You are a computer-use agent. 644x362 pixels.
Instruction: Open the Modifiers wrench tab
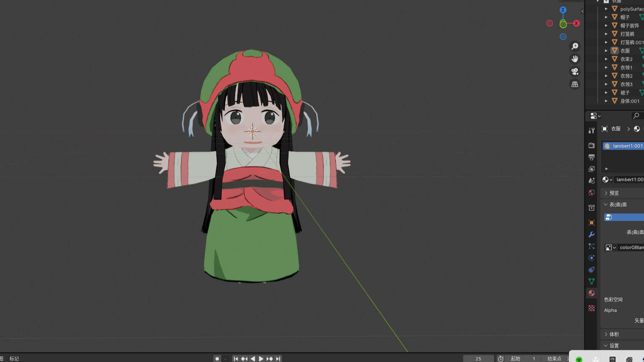pos(592,235)
